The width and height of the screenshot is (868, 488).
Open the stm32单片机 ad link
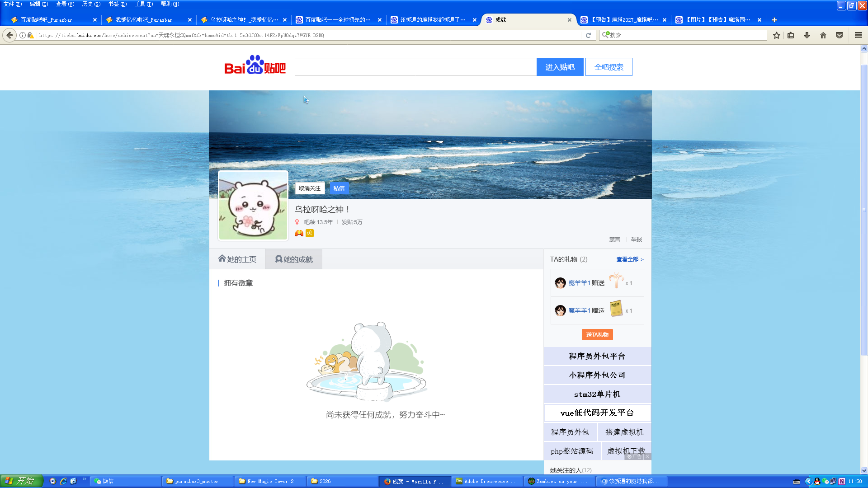(x=597, y=394)
